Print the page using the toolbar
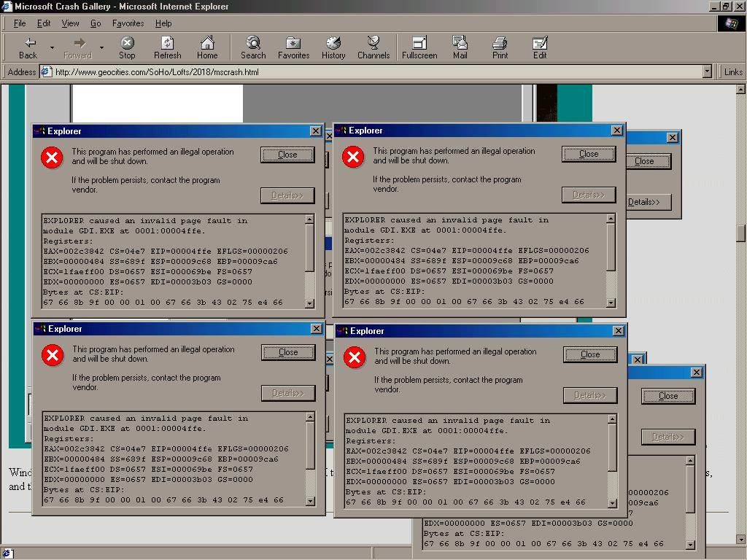 coord(500,47)
